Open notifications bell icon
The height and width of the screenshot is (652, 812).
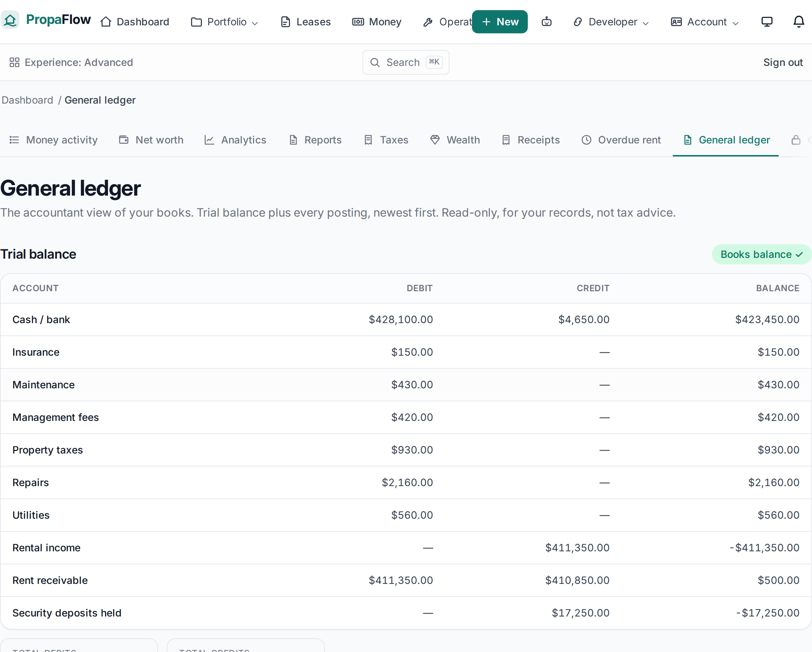click(799, 22)
